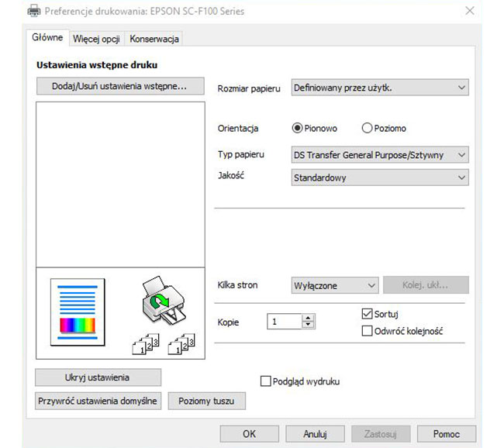Open the Kilka stron dropdown
Viewport: 504px width, 448px height.
335,285
